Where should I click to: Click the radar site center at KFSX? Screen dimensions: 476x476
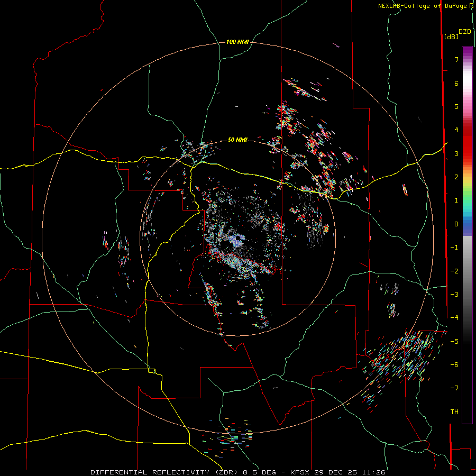(x=237, y=239)
